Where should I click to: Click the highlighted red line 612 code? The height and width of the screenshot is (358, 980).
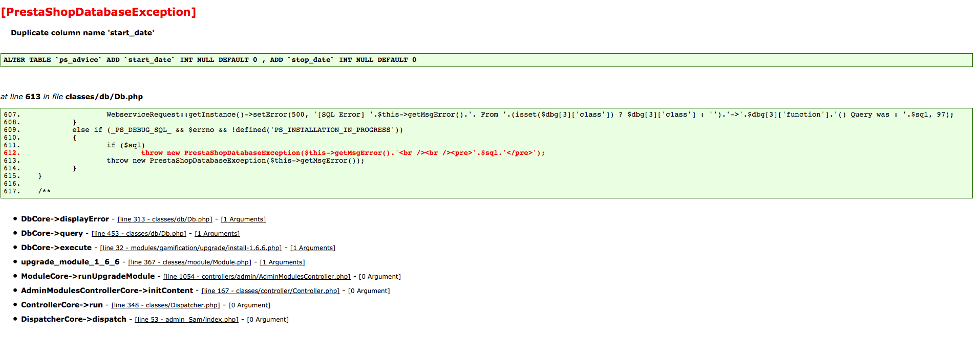click(x=343, y=153)
